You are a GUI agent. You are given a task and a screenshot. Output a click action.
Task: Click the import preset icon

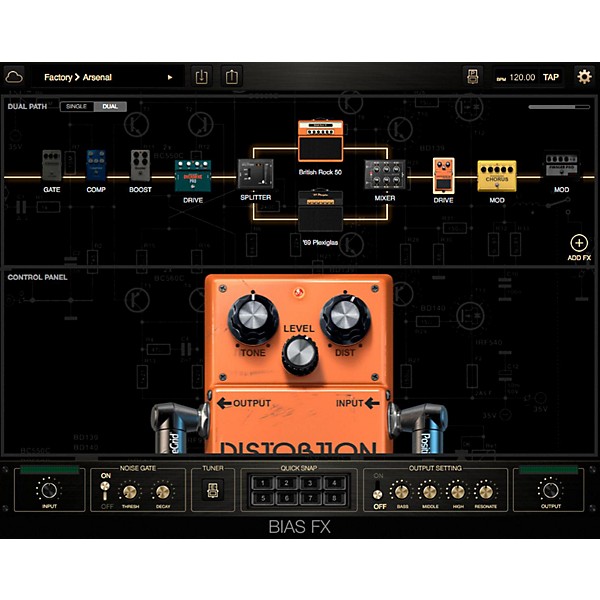point(201,77)
